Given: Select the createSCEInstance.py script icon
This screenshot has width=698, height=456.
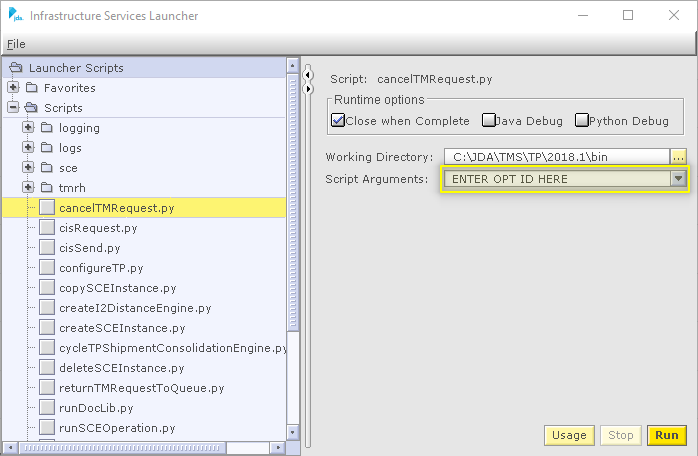Looking at the screenshot, I should pyautogui.click(x=47, y=328).
